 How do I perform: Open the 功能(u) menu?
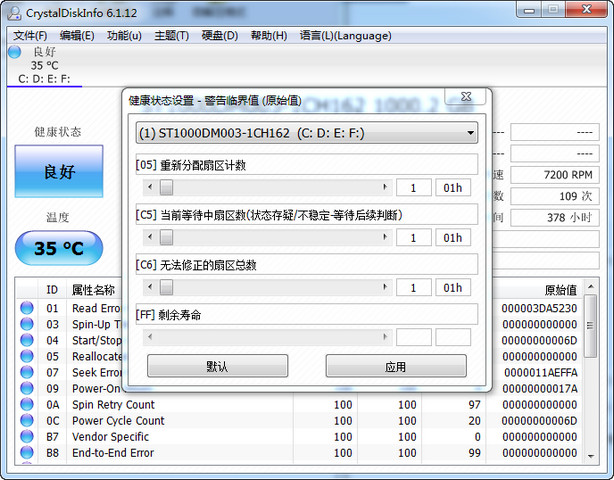click(124, 36)
